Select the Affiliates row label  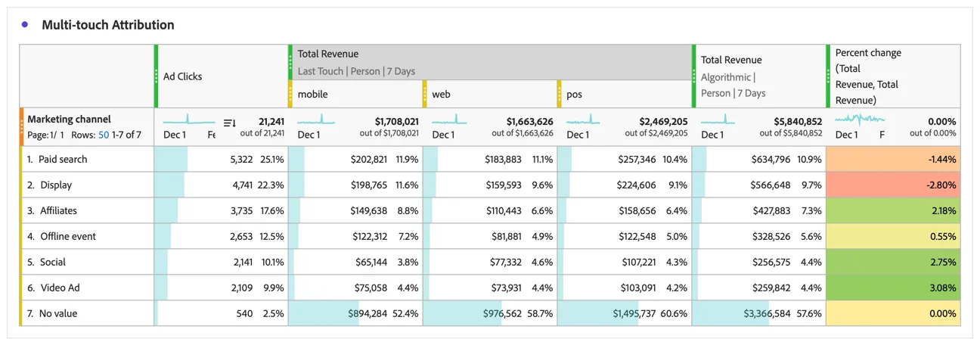tap(58, 211)
